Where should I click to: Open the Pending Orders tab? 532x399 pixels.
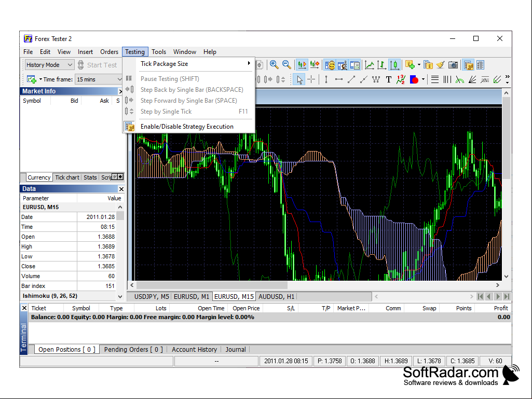click(133, 350)
